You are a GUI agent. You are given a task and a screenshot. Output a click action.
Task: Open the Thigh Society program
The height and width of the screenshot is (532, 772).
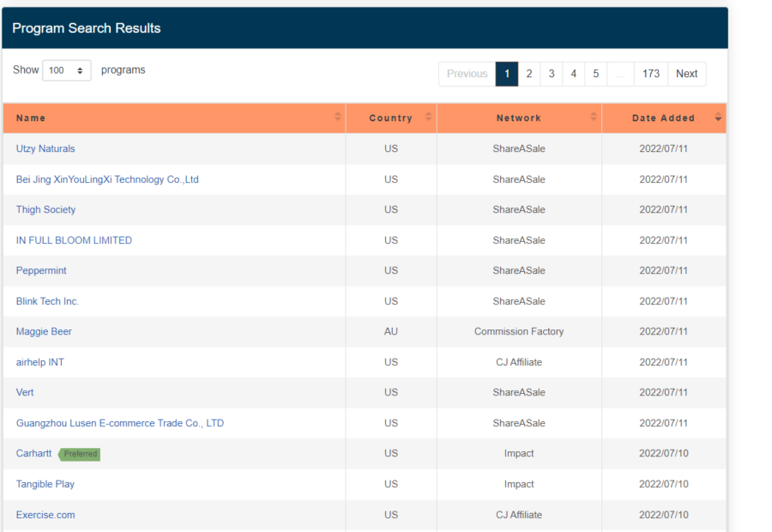point(45,209)
